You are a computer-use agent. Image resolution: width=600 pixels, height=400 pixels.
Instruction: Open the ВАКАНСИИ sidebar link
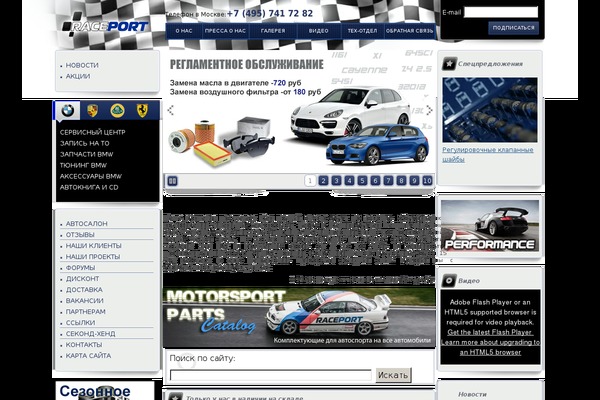85,301
